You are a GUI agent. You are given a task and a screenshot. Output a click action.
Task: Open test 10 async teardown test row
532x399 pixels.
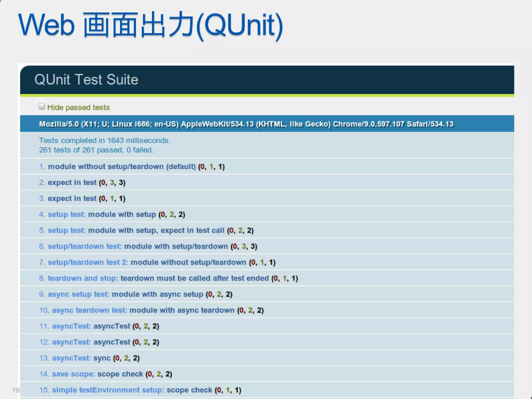click(267, 310)
